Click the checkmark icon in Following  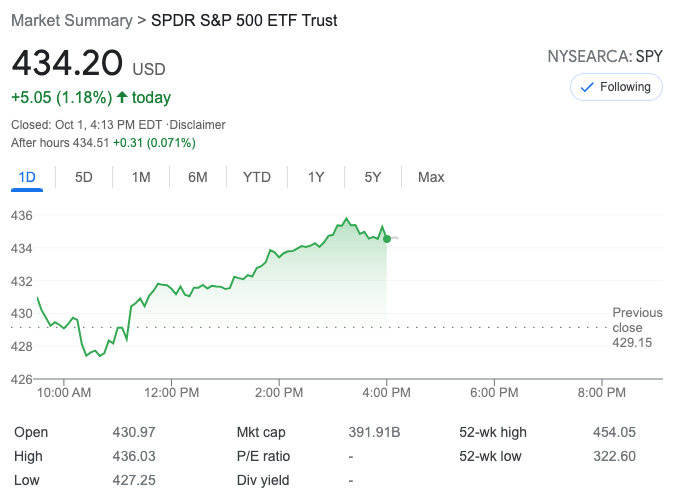(586, 87)
